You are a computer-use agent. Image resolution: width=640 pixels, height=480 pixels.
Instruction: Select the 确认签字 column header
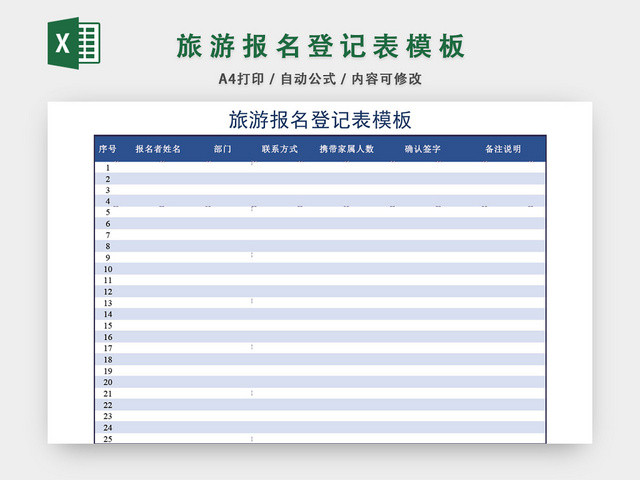[x=422, y=149]
